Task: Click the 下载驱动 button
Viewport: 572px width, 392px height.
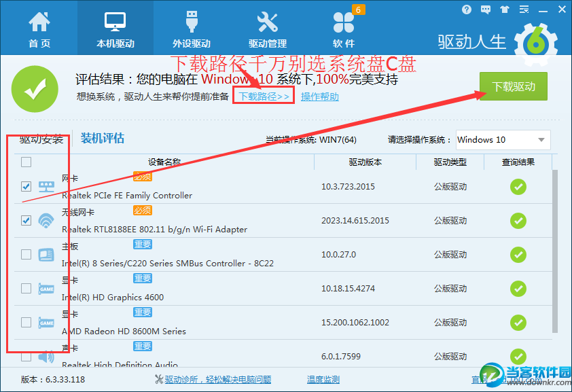Action: [x=514, y=86]
